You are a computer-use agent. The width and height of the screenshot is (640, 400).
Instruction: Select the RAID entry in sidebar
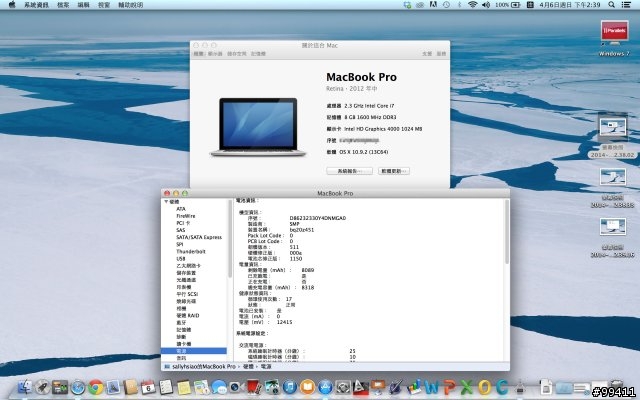[188, 316]
